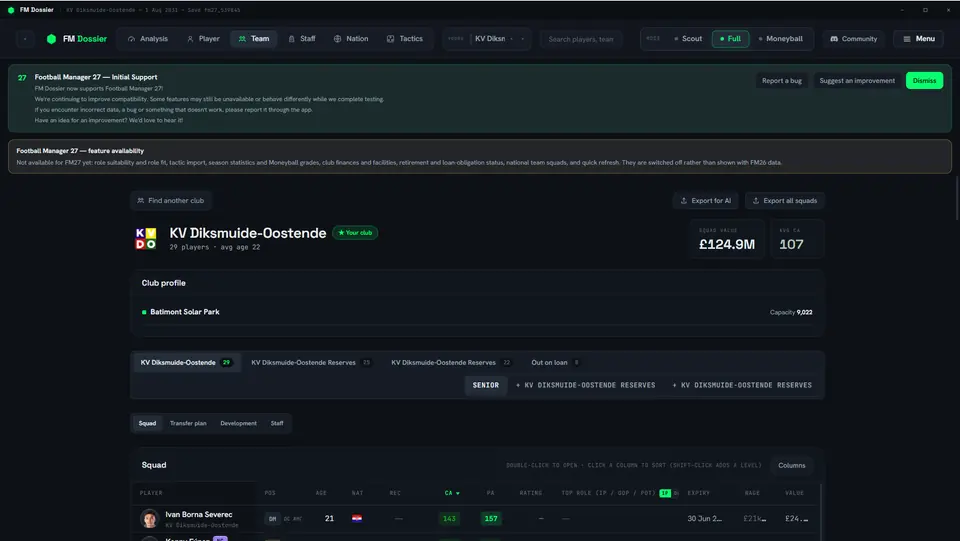Open the Community page
The image size is (960, 541).
point(853,39)
